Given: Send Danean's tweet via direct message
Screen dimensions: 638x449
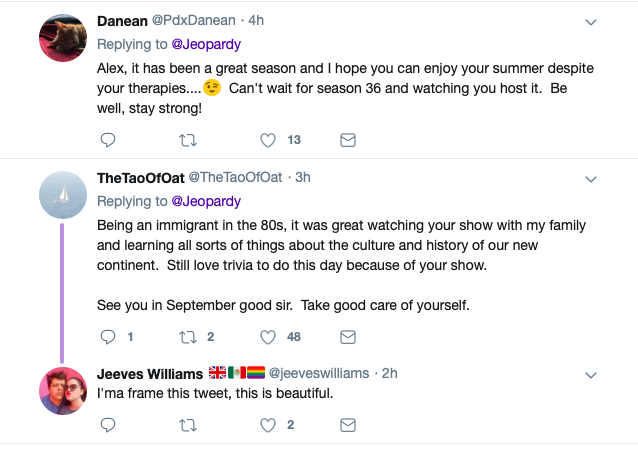Looking at the screenshot, I should click(x=348, y=140).
